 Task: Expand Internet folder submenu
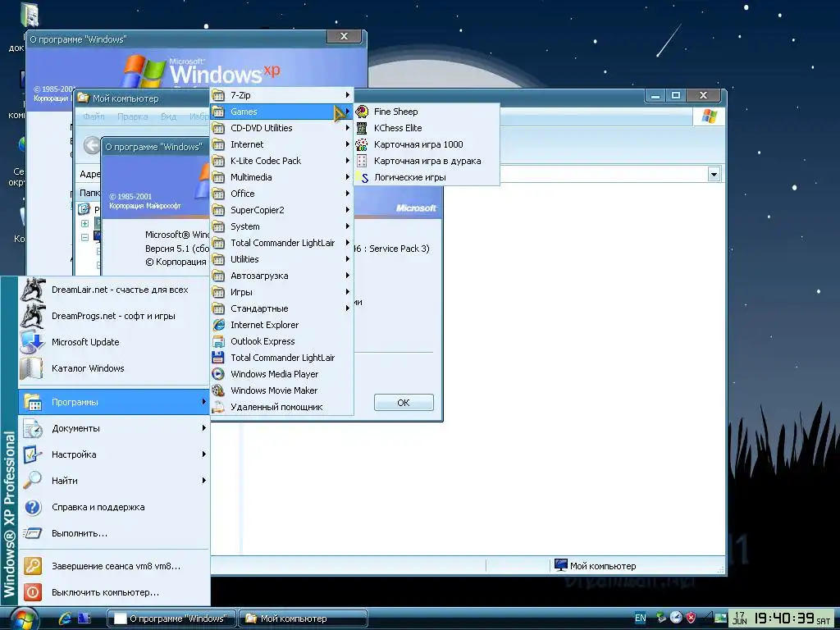click(x=282, y=144)
